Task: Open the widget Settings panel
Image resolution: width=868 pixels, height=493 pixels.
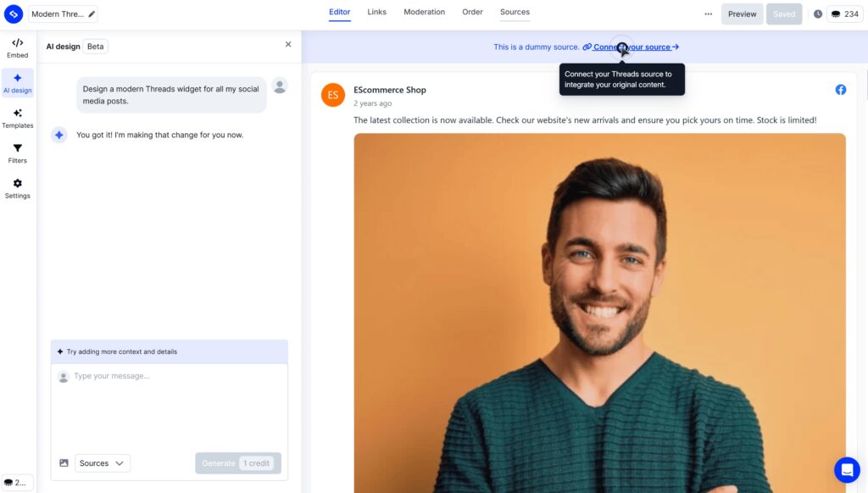Action: [x=17, y=188]
